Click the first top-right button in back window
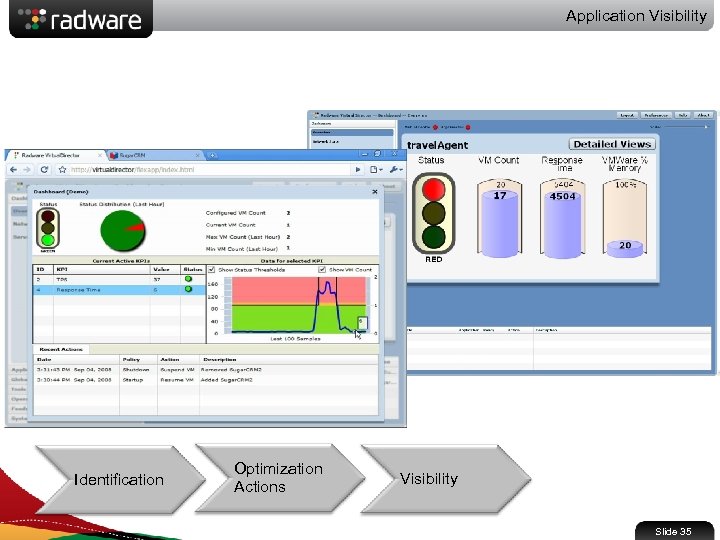This screenshot has height=540, width=720. point(627,115)
